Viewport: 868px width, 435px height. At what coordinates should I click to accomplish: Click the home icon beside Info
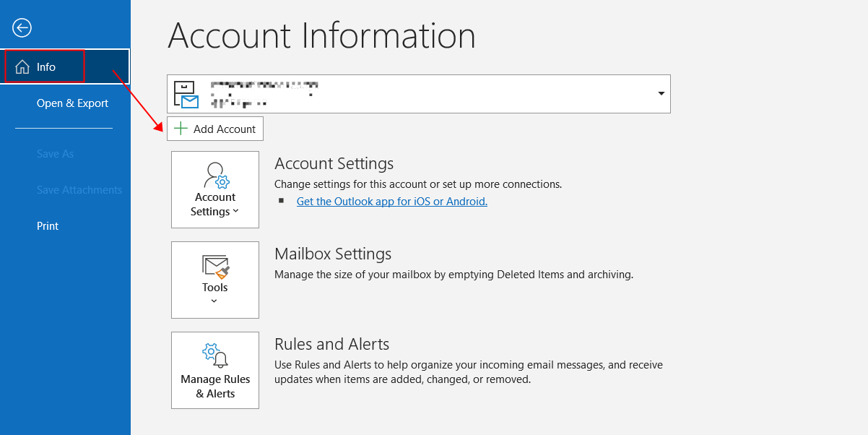(x=22, y=67)
